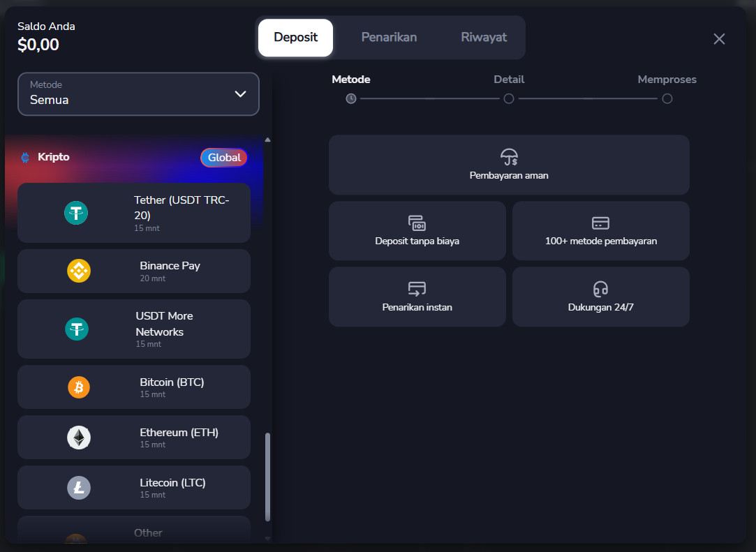Close the deposit dialog with X

[x=719, y=39]
